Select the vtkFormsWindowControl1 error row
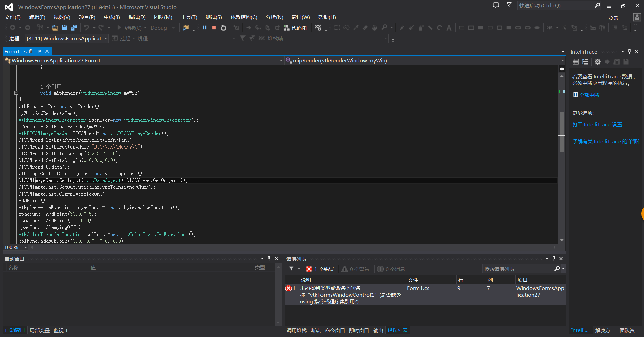 click(425, 295)
